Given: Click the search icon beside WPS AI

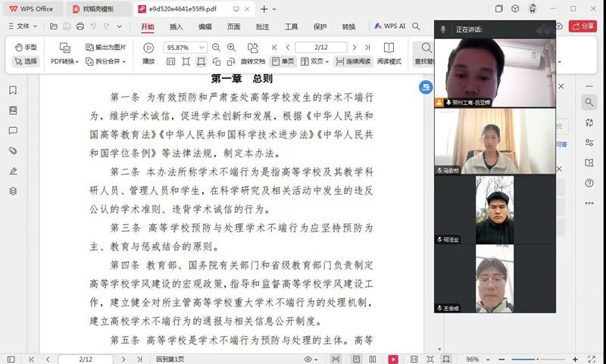Looking at the screenshot, I should (416, 26).
